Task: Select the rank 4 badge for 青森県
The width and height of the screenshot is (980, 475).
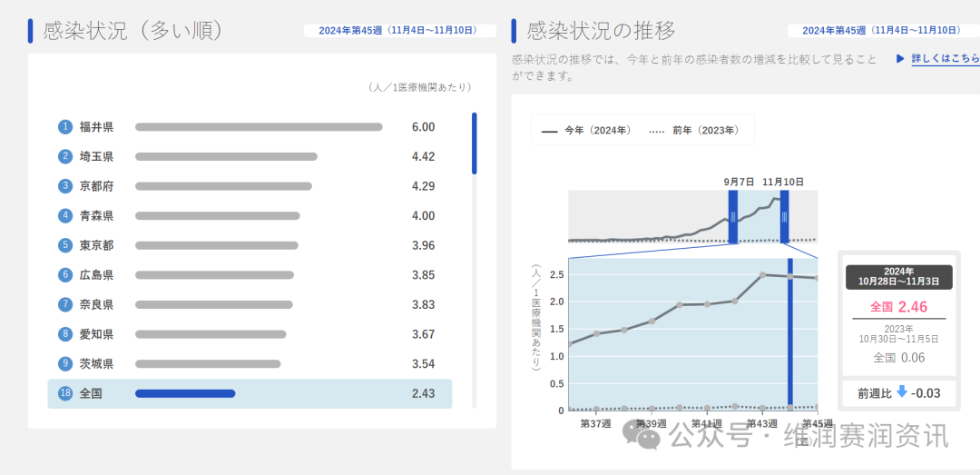Action: (x=65, y=216)
